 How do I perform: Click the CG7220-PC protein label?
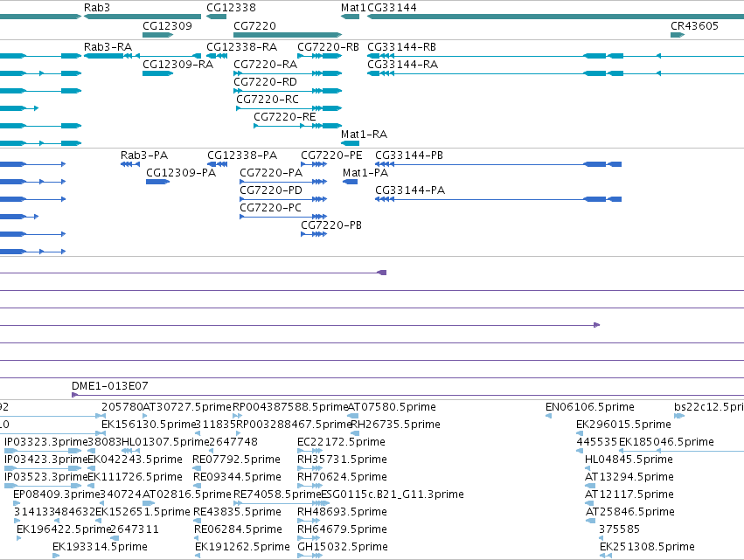270,208
